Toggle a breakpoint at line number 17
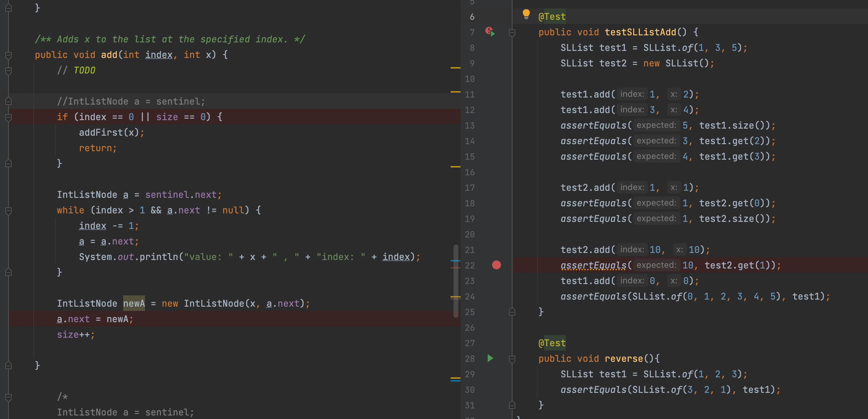Image resolution: width=868 pixels, height=419 pixels. point(470,188)
